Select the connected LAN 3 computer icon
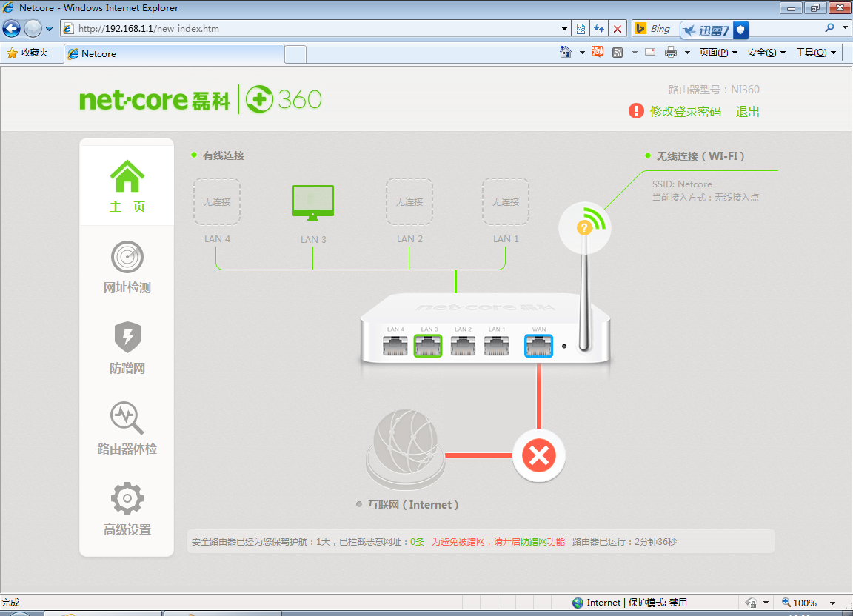Image resolution: width=853 pixels, height=616 pixels. [x=312, y=202]
